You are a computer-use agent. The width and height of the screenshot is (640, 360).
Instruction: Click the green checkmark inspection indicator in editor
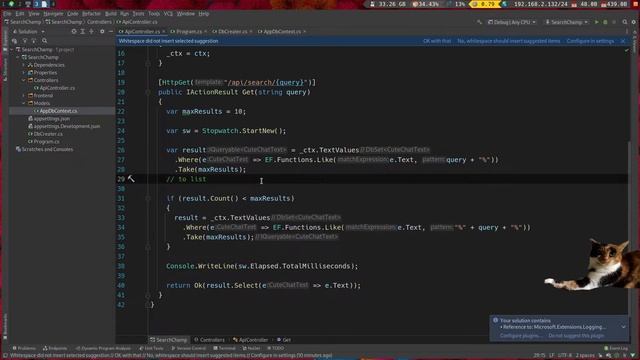[627, 50]
